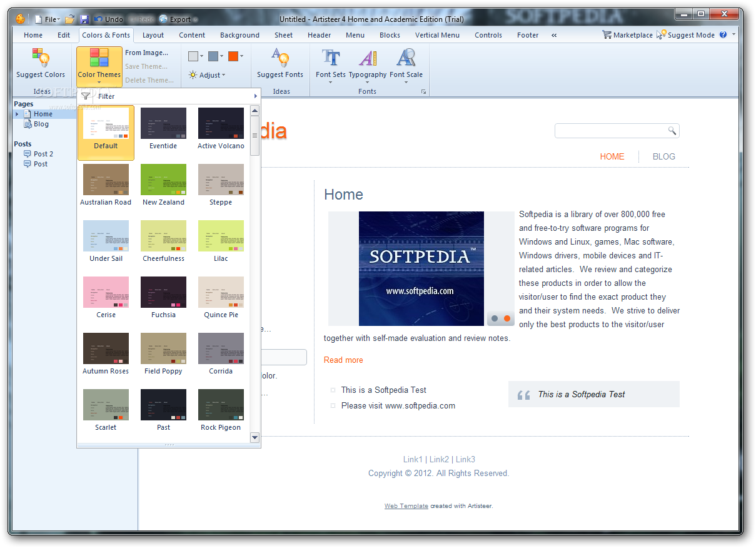Select the Rock Pigeon color theme
The width and height of the screenshot is (756, 548).
[x=221, y=410]
